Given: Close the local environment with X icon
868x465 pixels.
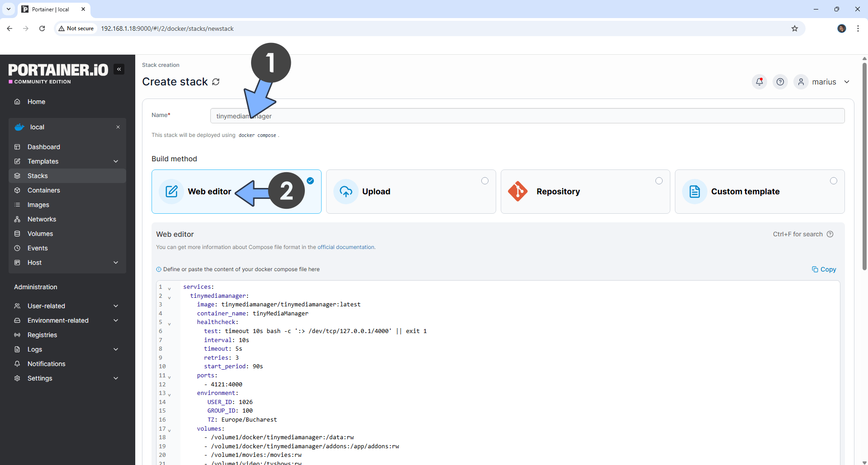Looking at the screenshot, I should (118, 127).
